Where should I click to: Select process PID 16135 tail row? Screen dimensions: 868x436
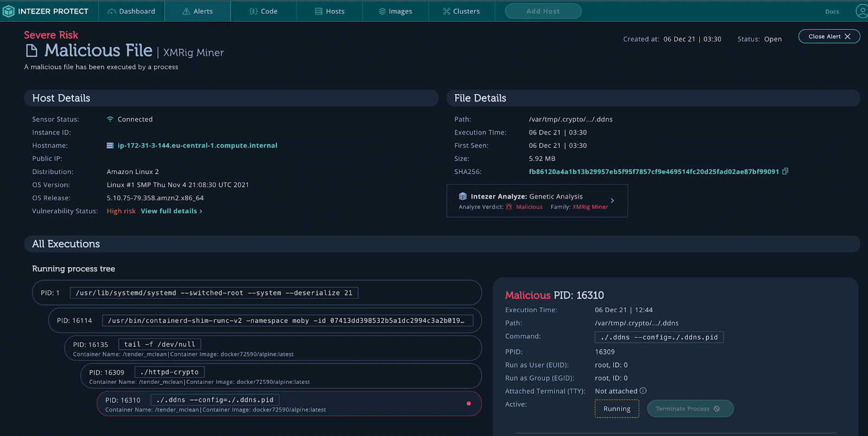[273, 348]
